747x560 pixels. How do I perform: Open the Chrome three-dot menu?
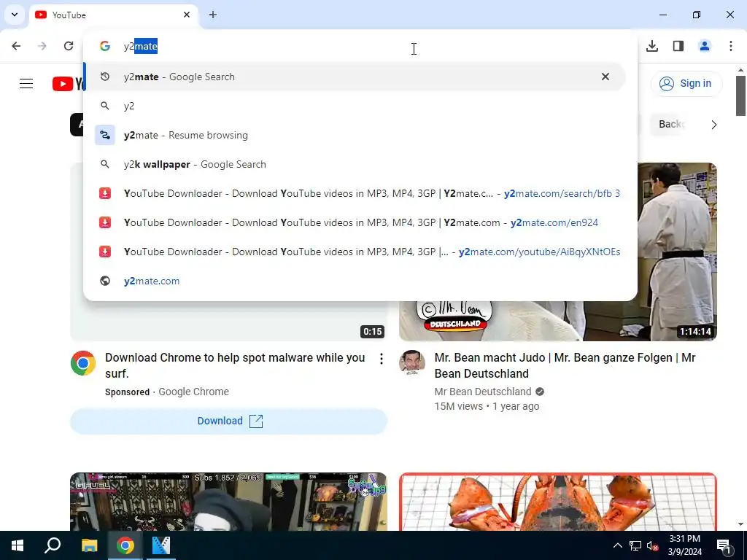click(x=731, y=46)
